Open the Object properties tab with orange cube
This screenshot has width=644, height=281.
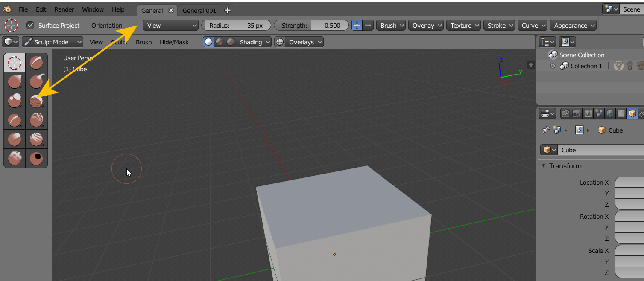pos(632,113)
